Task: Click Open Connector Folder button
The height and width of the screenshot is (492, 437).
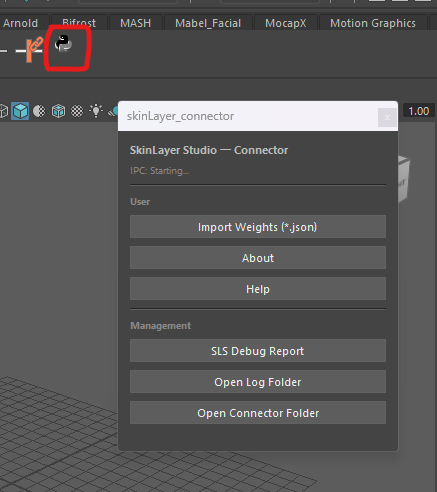Action: click(258, 413)
